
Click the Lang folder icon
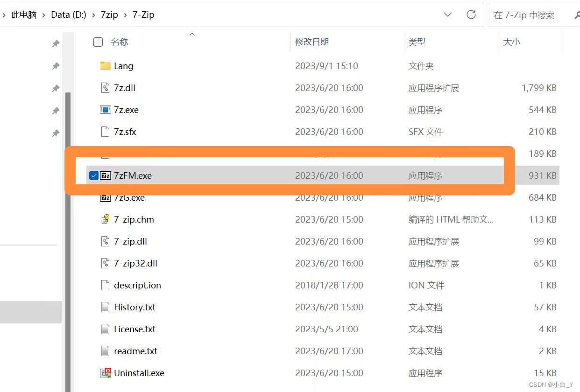pyautogui.click(x=106, y=66)
